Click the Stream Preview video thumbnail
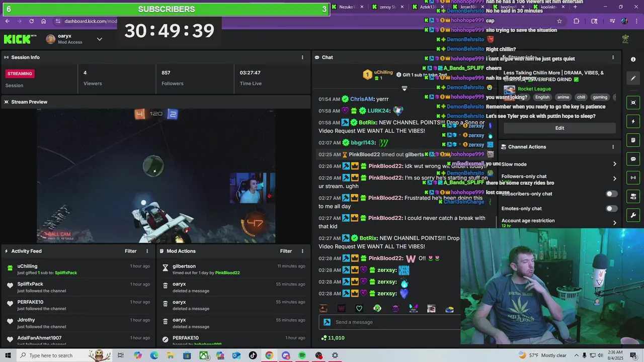The width and height of the screenshot is (644, 362). pos(156,175)
